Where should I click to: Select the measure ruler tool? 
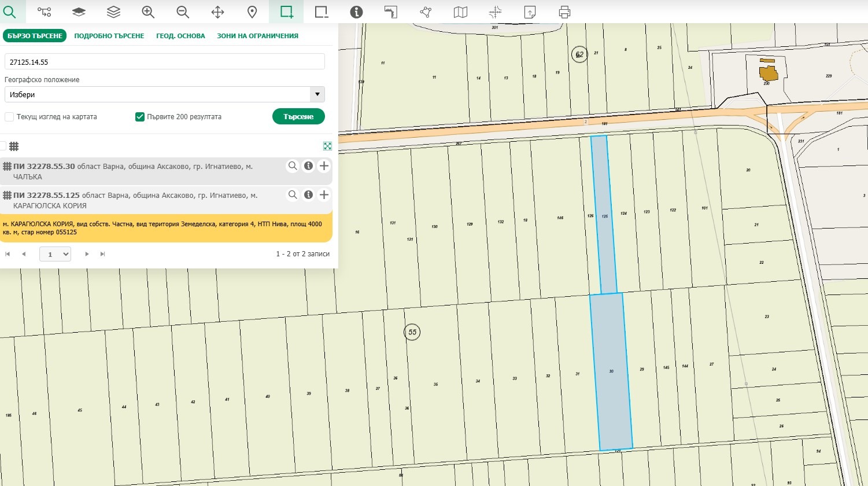(391, 12)
